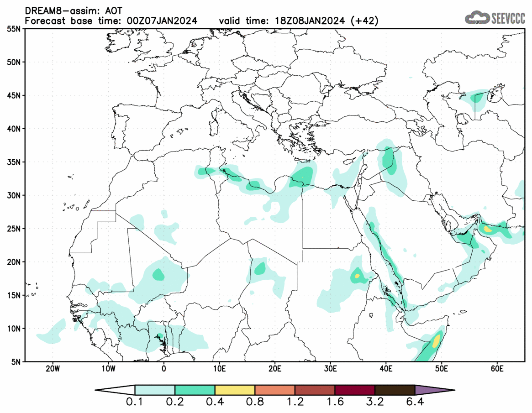
Task: Click the yellow 0.4–0.8 colorbar swatch
Action: coord(235,390)
